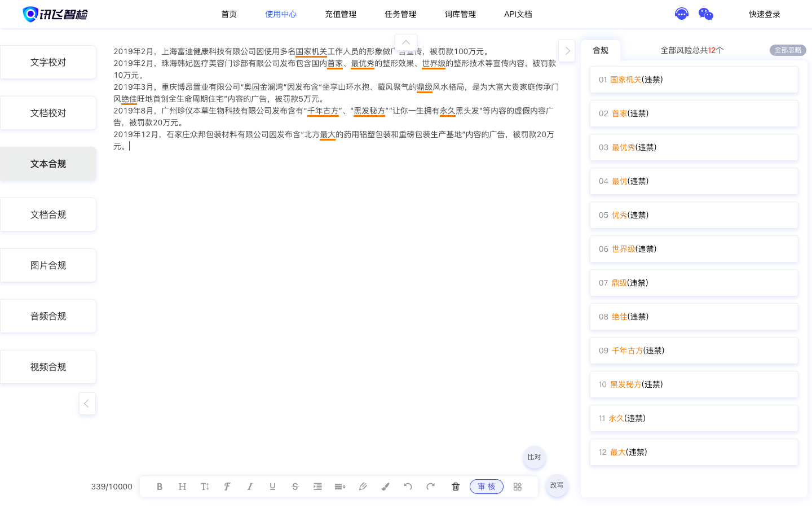Viewport: 812px width, 508px height.
Task: Switch to the 合规 results tab
Action: point(601,50)
